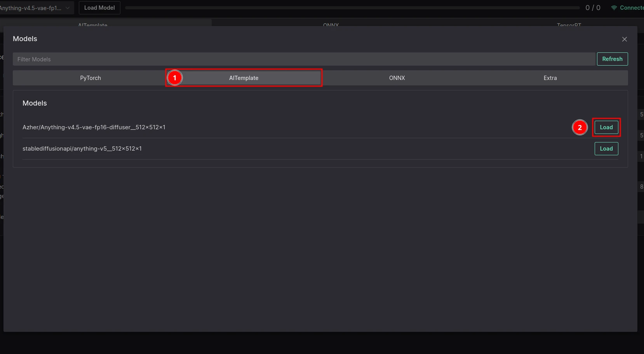Click the Filter Models search field
The height and width of the screenshot is (354, 644).
304,59
